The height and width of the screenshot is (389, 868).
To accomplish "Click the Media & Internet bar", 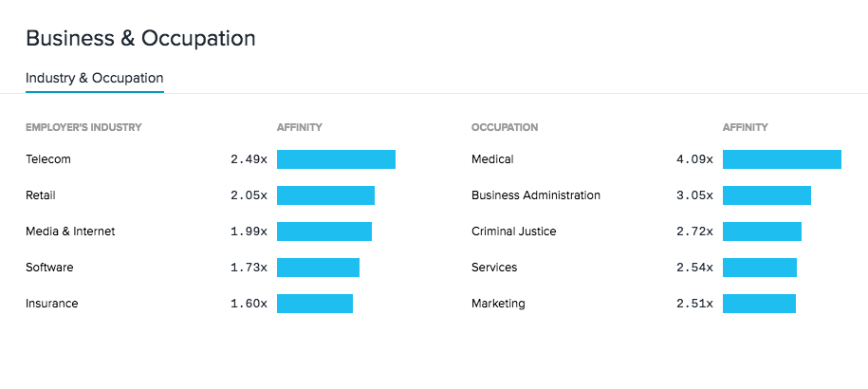I will [324, 232].
